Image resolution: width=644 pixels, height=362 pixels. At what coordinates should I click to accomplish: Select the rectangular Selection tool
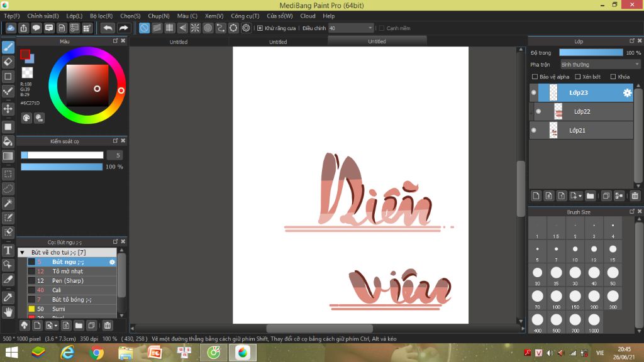click(x=8, y=174)
